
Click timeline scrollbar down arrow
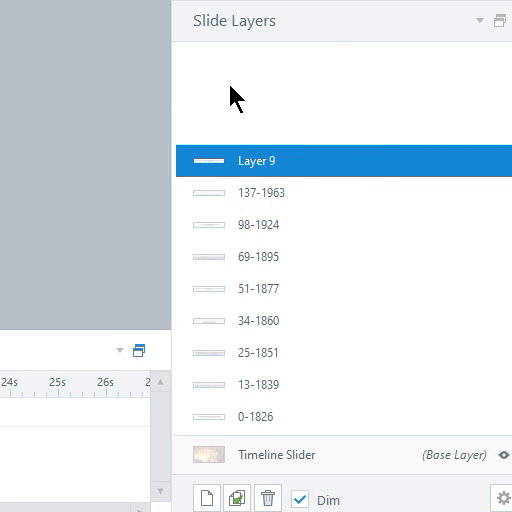160,491
